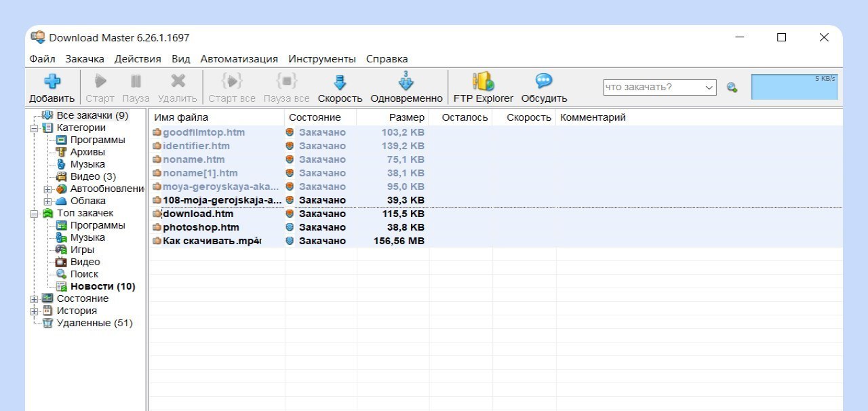
Task: Open the Скорость speed settings icon
Action: 340,82
